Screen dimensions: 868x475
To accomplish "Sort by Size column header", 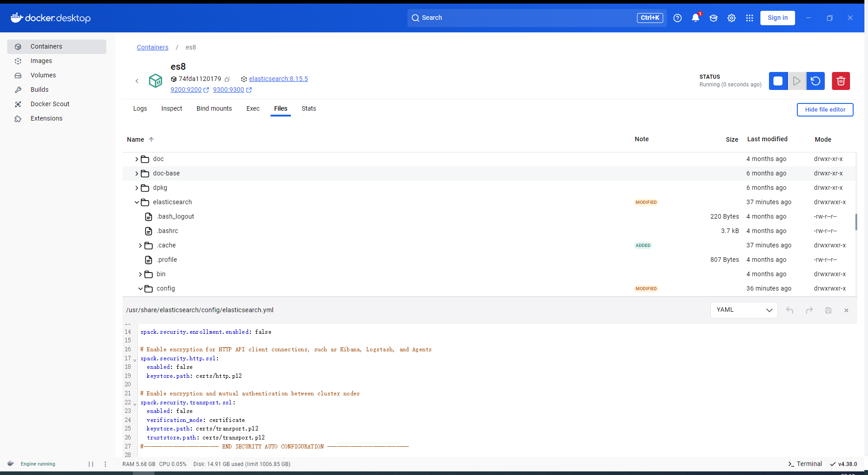I will 732,140.
